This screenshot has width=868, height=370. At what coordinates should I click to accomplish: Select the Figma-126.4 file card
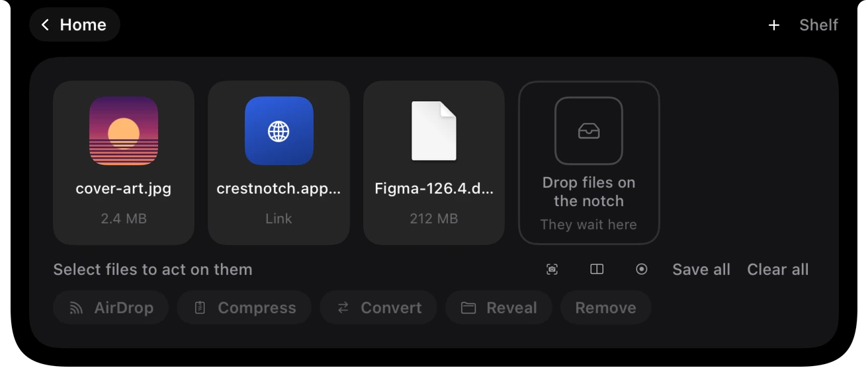coord(434,163)
